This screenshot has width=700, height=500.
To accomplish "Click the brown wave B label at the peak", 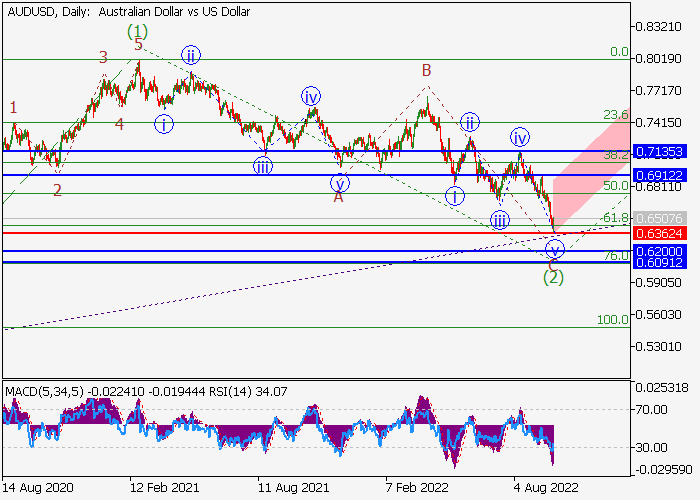I will coord(426,70).
